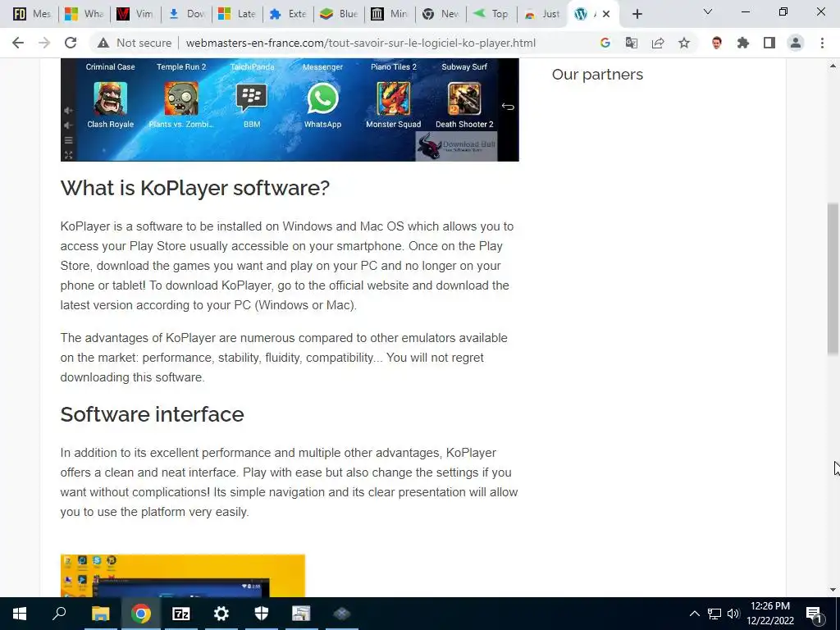This screenshot has width=840, height=630.
Task: Open Windows taskbar search
Action: click(59, 614)
